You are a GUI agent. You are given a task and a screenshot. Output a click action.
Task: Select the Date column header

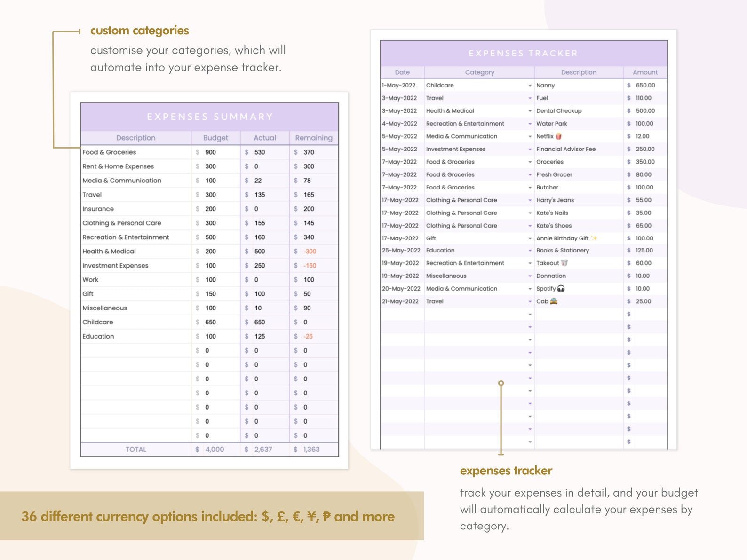[402, 72]
